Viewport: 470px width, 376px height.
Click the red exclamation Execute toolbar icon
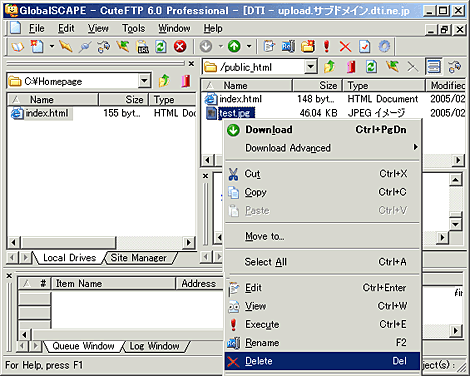tap(327, 46)
